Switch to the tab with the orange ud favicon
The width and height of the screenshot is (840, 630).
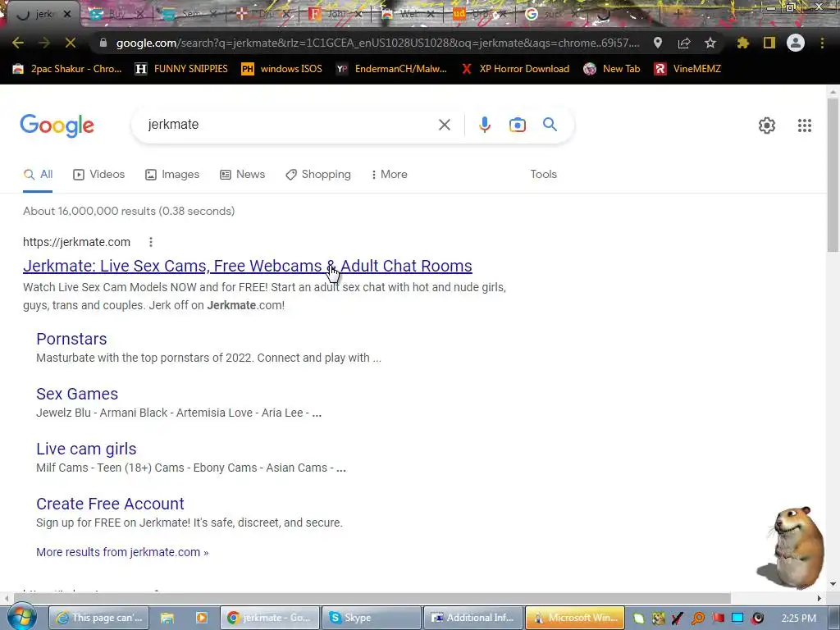click(x=479, y=14)
